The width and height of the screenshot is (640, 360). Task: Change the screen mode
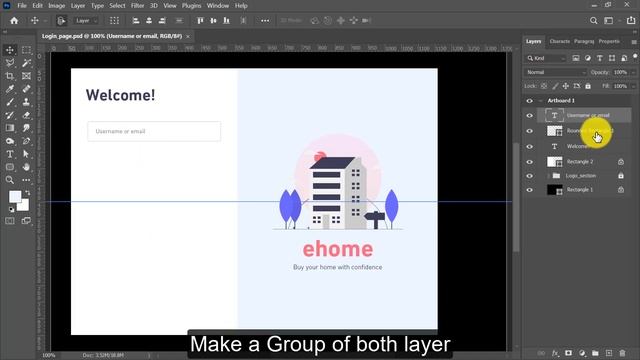click(26, 221)
